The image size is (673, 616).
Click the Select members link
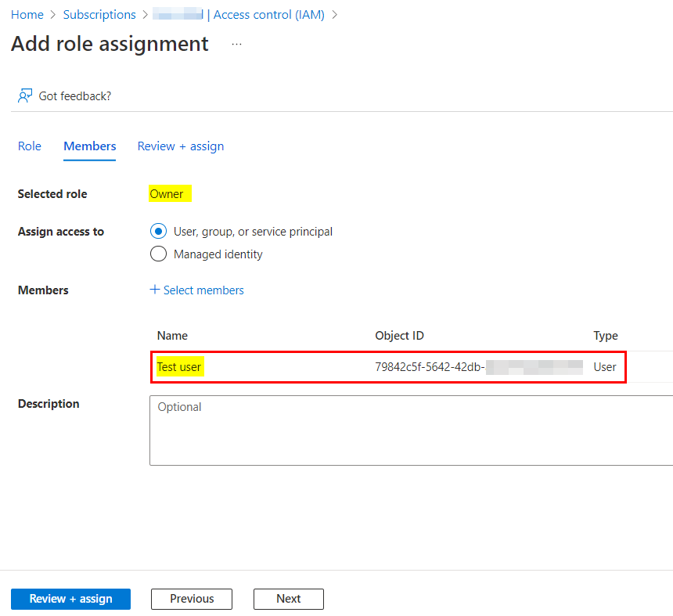pyautogui.click(x=203, y=290)
